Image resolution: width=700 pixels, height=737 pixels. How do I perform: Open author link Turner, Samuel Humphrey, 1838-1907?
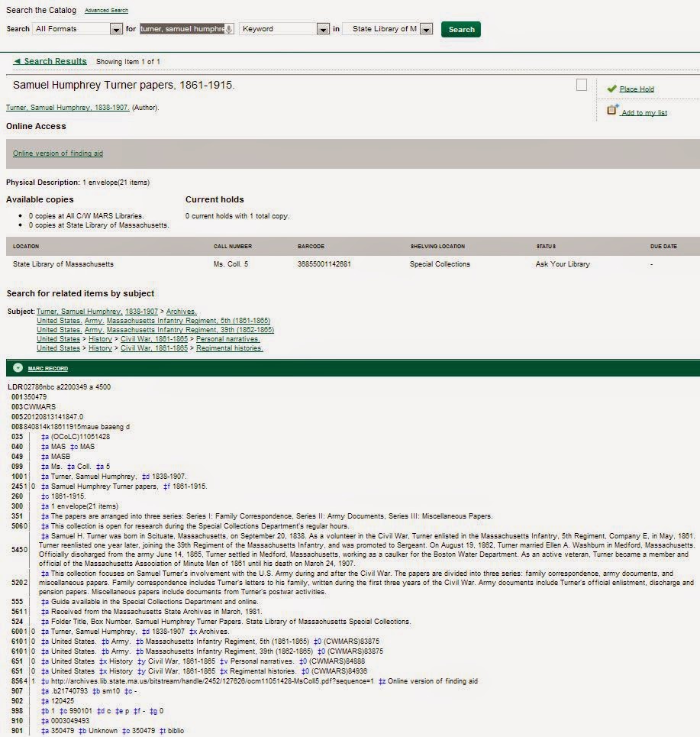(x=67, y=108)
